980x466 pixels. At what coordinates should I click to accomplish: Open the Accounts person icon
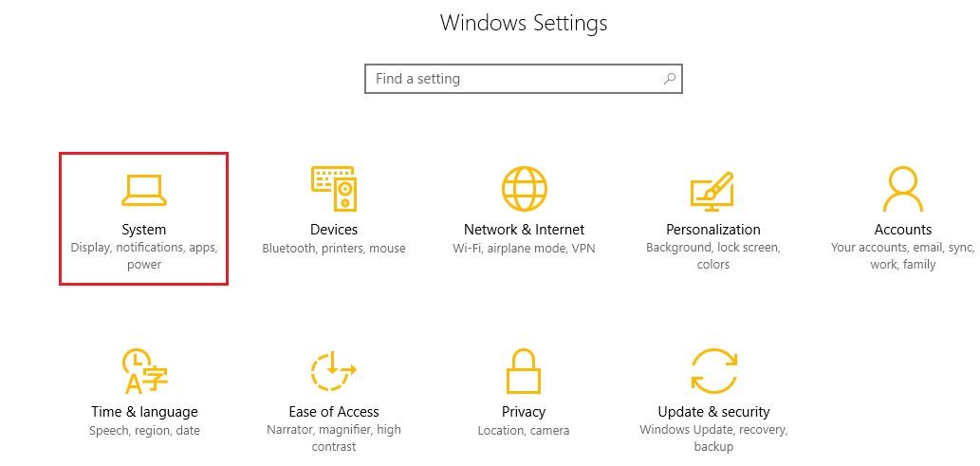click(903, 188)
